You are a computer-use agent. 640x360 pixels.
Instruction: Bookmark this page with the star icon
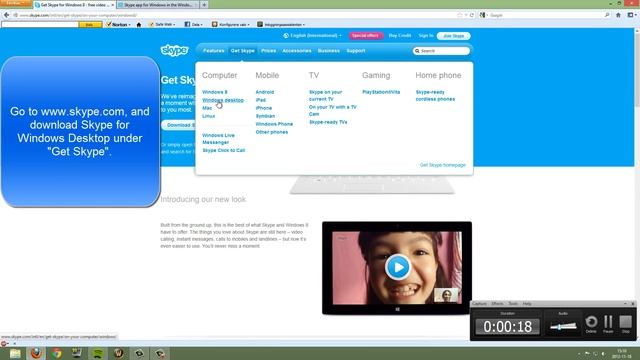pos(460,15)
